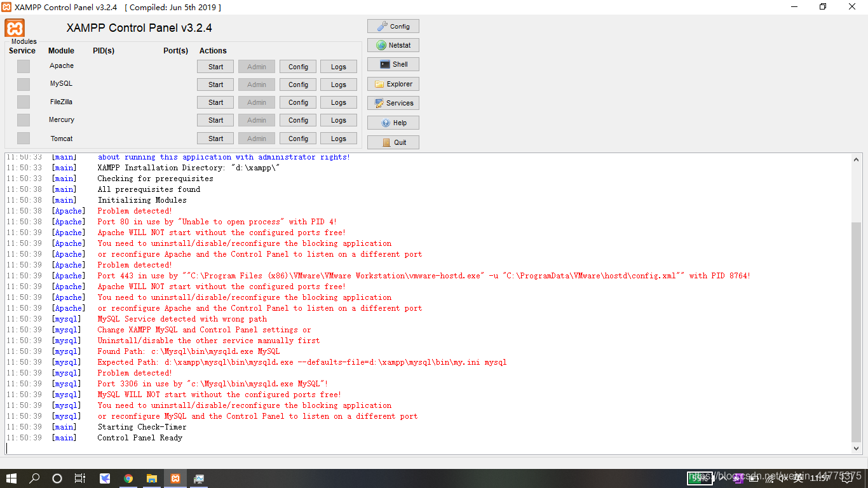Image resolution: width=868 pixels, height=488 pixels.
Task: Open File Explorer from the taskbar
Action: click(152, 478)
